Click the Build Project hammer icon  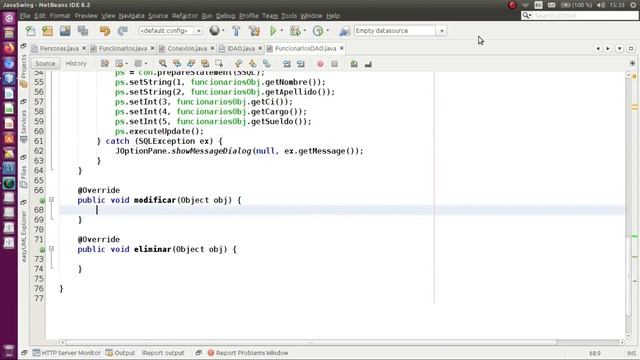236,31
